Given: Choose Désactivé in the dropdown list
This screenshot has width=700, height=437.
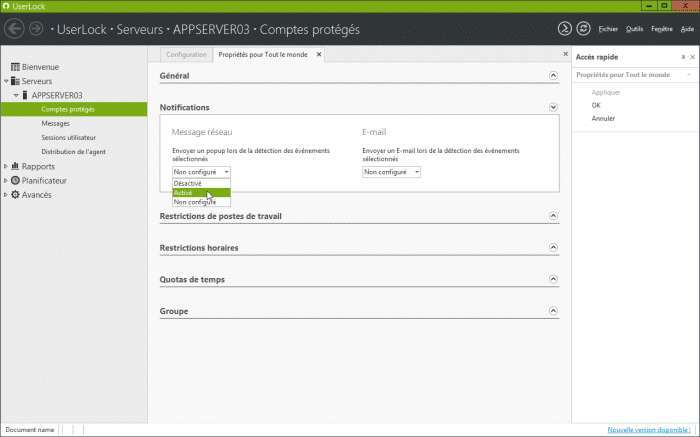Looking at the screenshot, I should coord(201,183).
